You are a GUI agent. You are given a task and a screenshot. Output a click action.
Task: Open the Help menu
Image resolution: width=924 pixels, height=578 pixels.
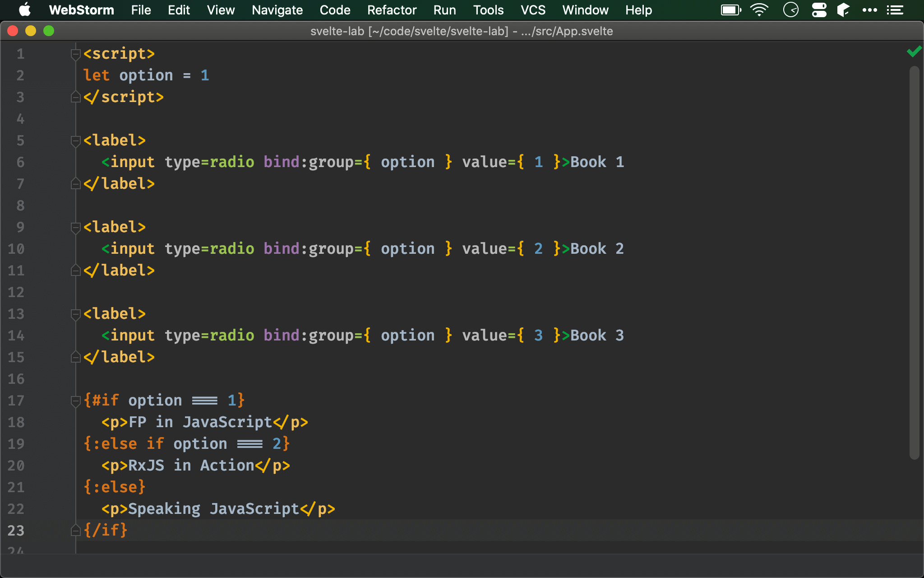[x=638, y=10]
